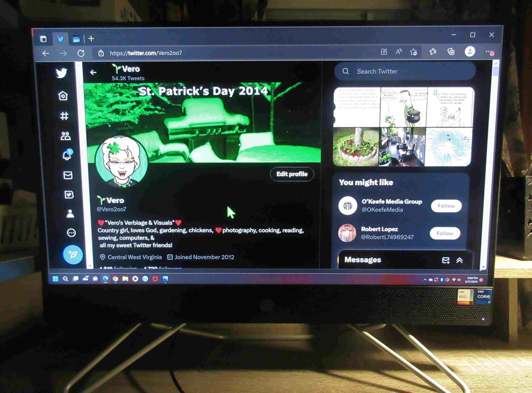Open the Twitter Blue icon in the sidebar
This screenshot has width=532, height=393.
(x=69, y=195)
